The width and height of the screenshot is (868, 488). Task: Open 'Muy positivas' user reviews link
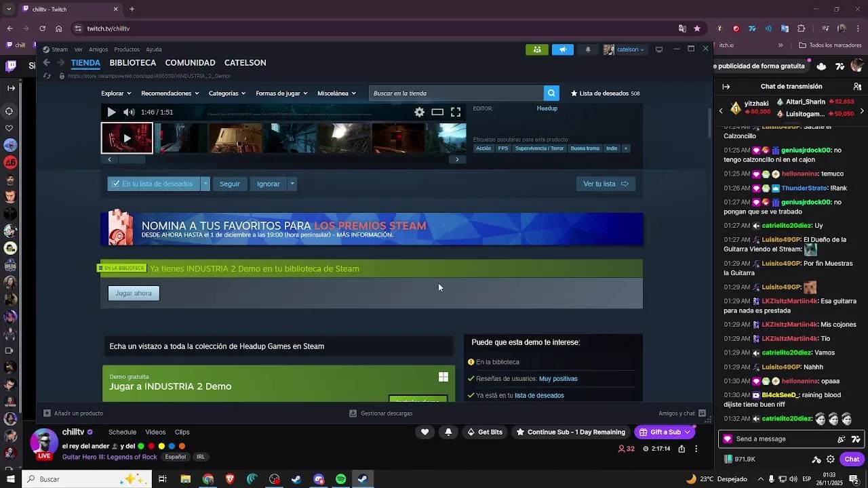[558, 379]
